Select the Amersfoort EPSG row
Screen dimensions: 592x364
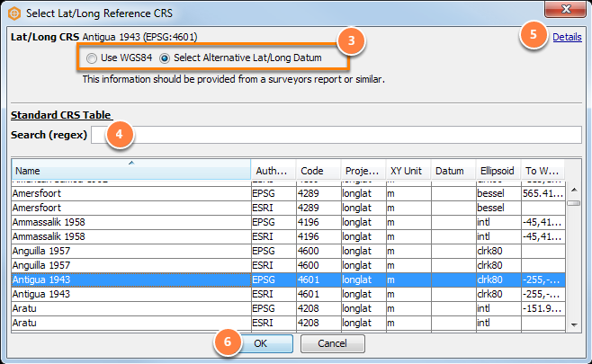(x=288, y=193)
